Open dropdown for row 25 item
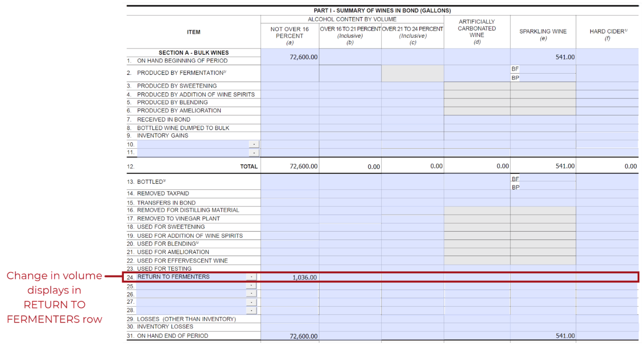 (x=251, y=286)
